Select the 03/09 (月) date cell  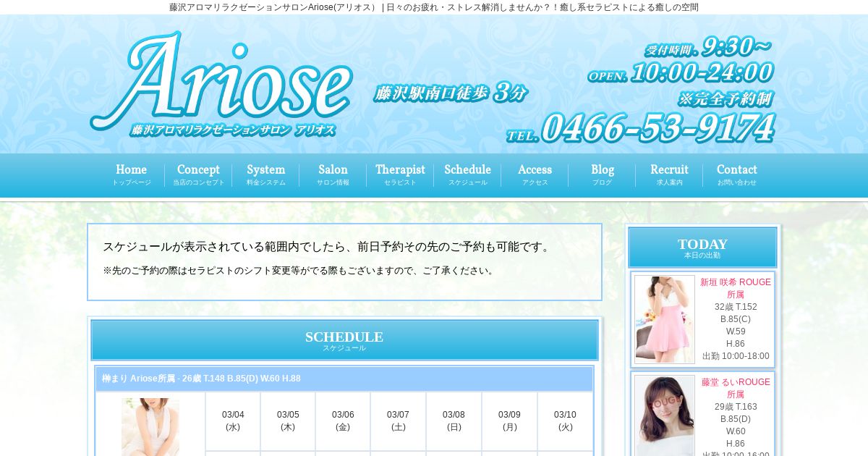[x=509, y=421]
